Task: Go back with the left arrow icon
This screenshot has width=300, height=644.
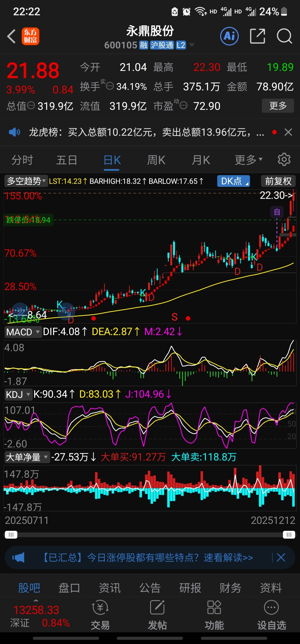Action: tap(11, 36)
